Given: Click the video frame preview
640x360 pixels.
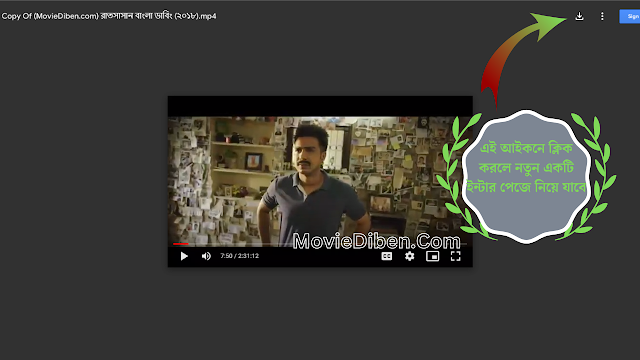Looking at the screenshot, I should pyautogui.click(x=320, y=182).
